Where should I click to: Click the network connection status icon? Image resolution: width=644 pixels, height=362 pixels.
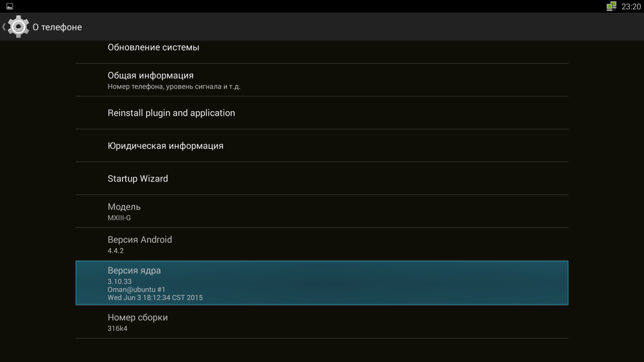pyautogui.click(x=611, y=6)
